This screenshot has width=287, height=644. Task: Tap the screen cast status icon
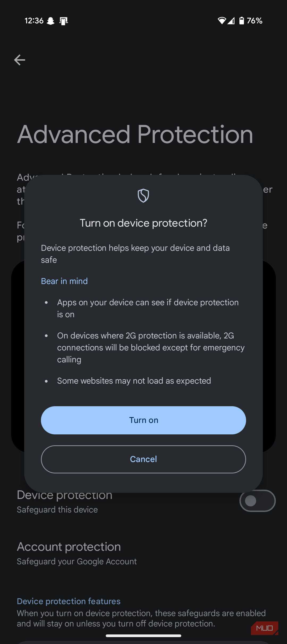64,21
